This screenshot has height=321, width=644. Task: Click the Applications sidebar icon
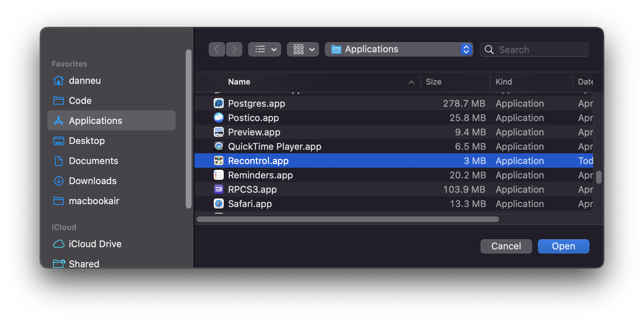(58, 120)
